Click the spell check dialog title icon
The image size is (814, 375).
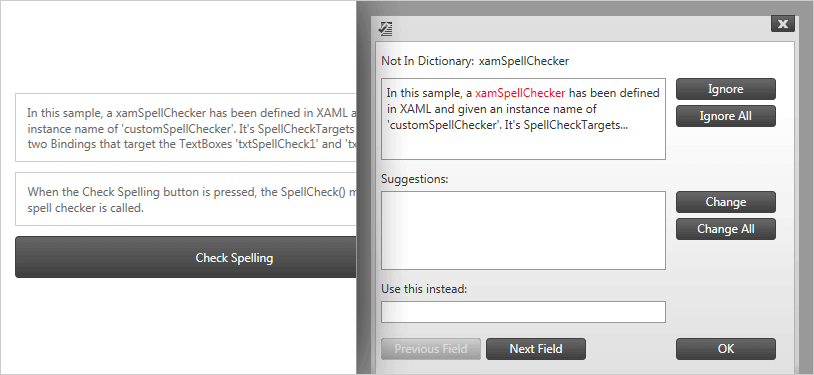tap(386, 29)
